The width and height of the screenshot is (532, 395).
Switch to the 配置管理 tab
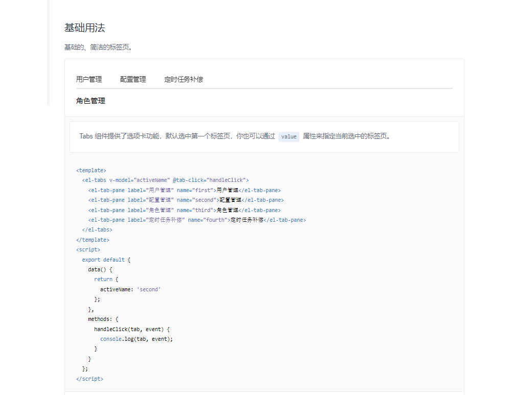(132, 79)
